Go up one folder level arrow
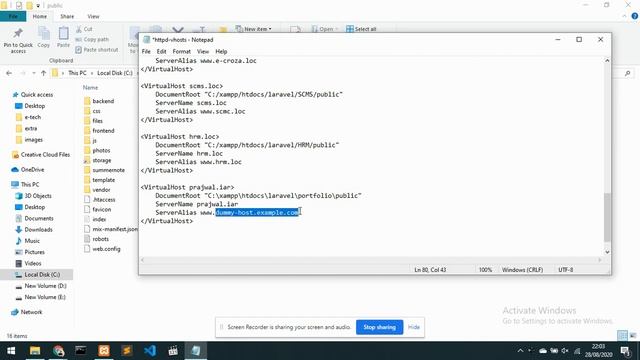Image resolution: width=640 pixels, height=360 pixels. [43, 73]
